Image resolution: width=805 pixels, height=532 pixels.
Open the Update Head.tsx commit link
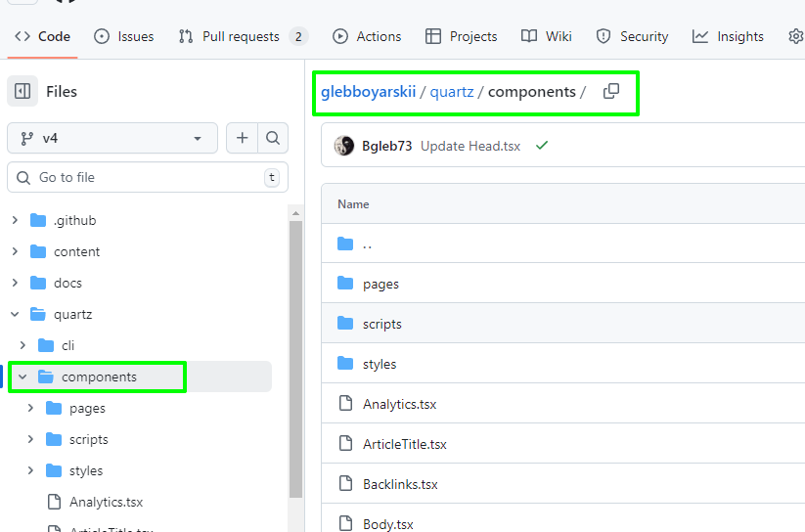click(x=470, y=146)
